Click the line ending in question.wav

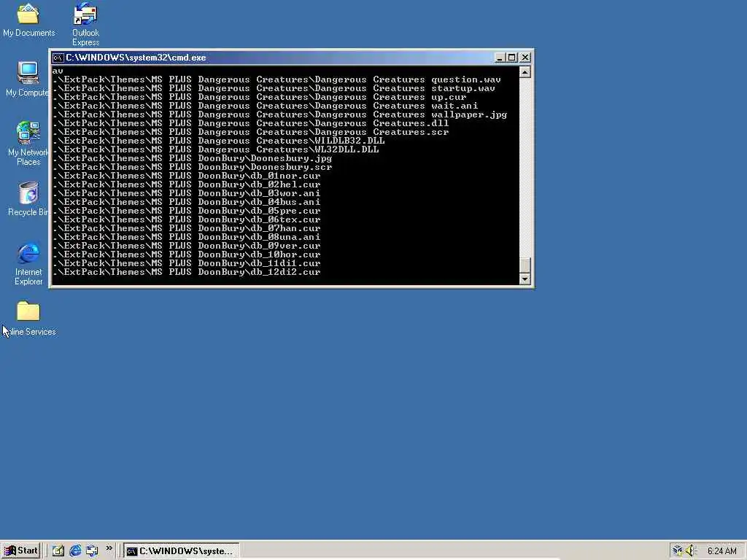pos(276,79)
